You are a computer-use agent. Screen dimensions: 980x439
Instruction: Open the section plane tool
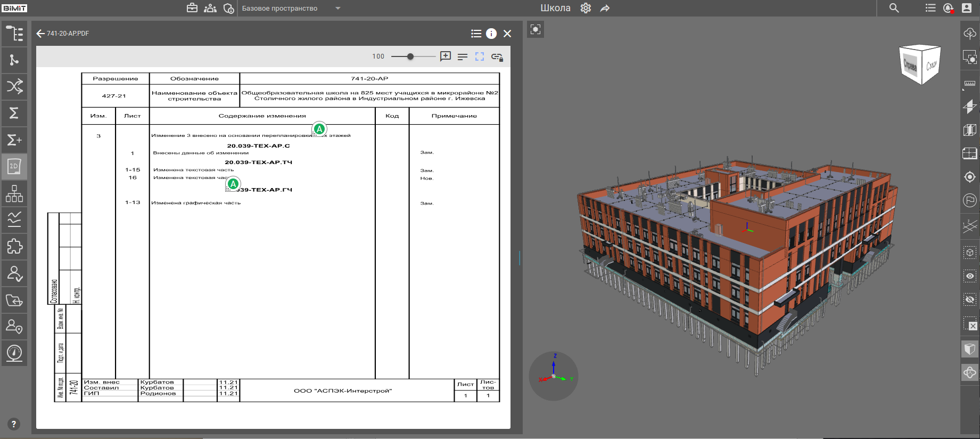pyautogui.click(x=970, y=107)
